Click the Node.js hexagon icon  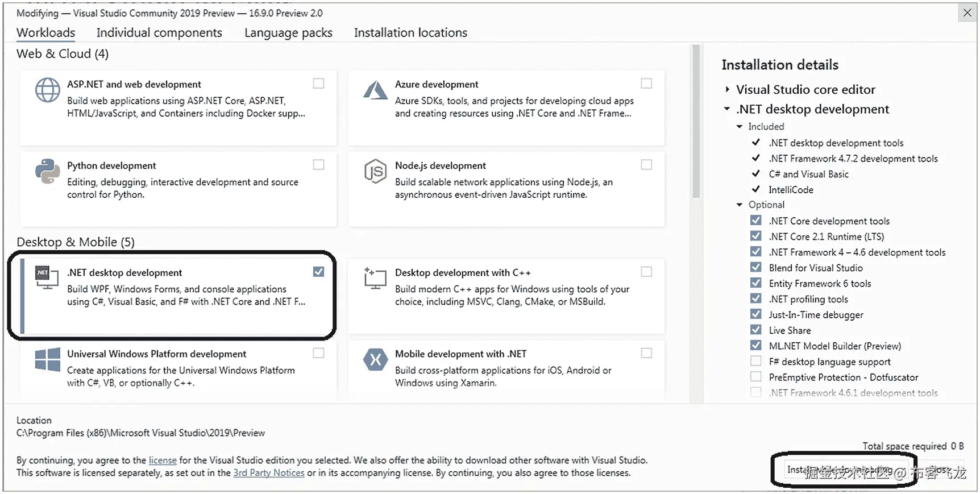tap(375, 171)
